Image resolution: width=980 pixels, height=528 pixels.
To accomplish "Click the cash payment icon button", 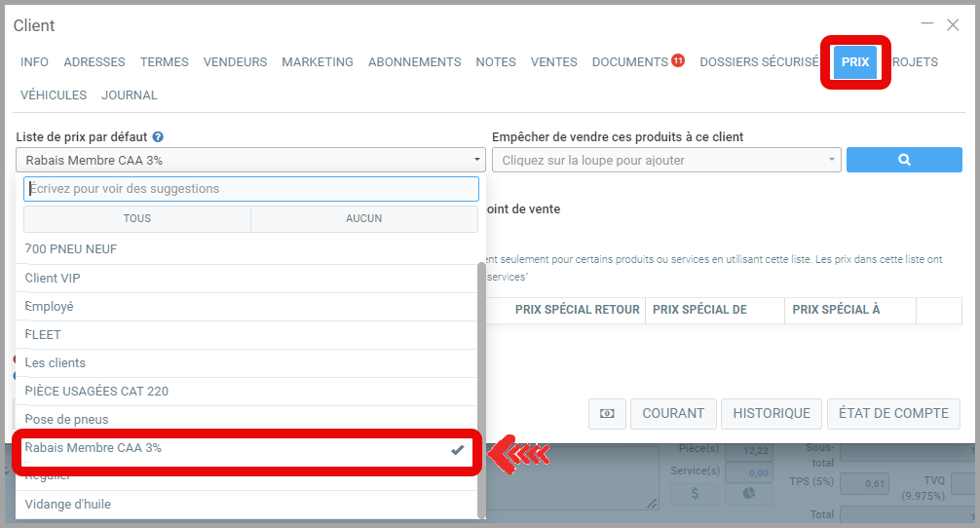I will [x=607, y=413].
